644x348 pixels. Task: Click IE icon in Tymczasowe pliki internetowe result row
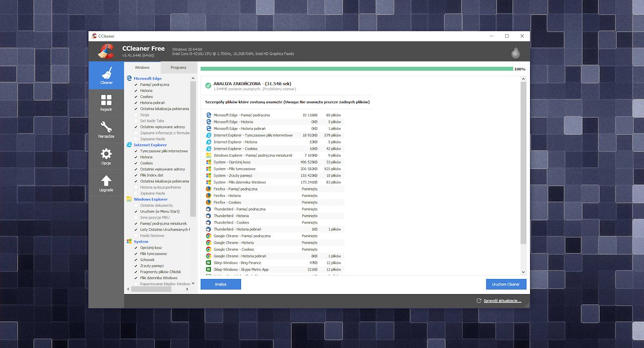coord(209,135)
